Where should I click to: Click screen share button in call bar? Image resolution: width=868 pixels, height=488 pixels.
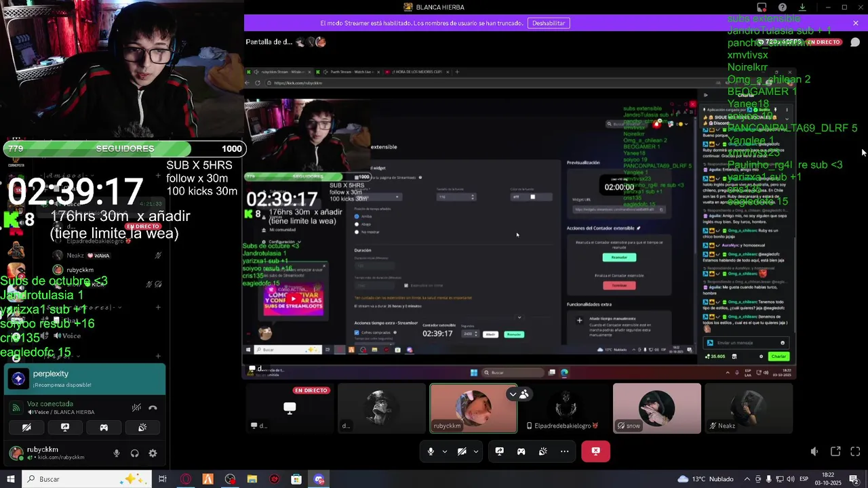[x=500, y=451]
